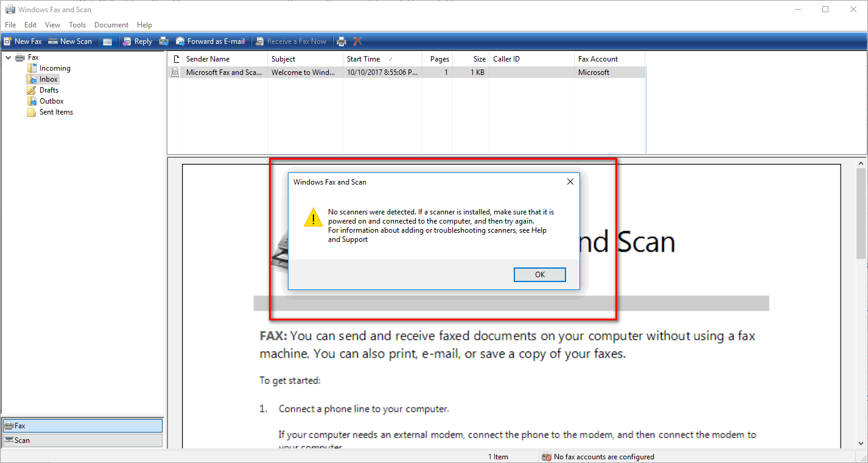This screenshot has height=463, width=868.
Task: Switch to the Fax view pane
Action: (x=83, y=426)
